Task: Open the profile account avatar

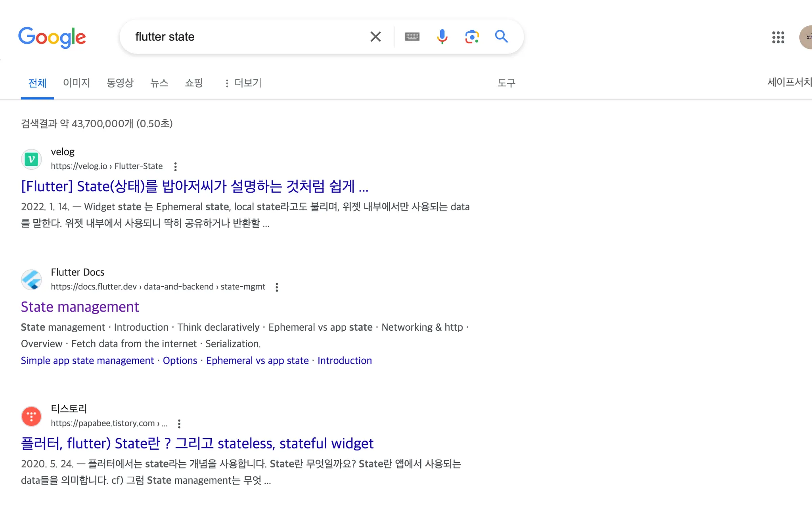Action: 806,37
